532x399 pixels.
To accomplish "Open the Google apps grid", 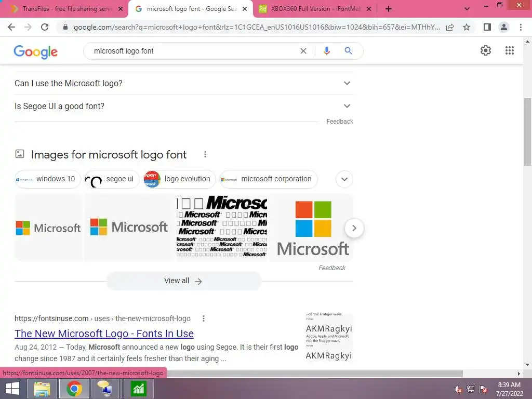I will click(x=510, y=50).
